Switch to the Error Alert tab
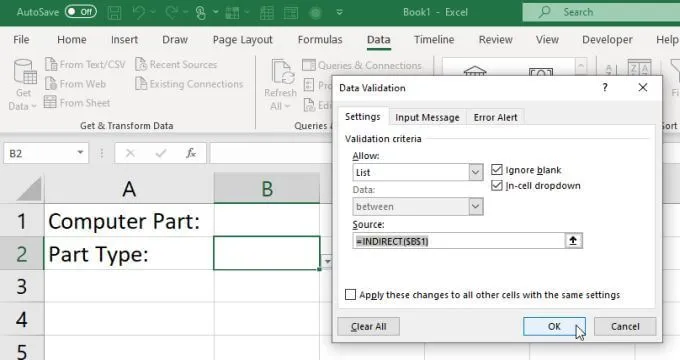This screenshot has width=680, height=360. click(x=495, y=117)
